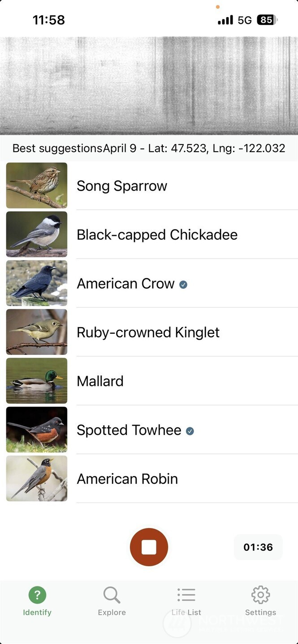The height and width of the screenshot is (644, 298).
Task: Open the Identify tab question mark icon
Action: pyautogui.click(x=37, y=595)
